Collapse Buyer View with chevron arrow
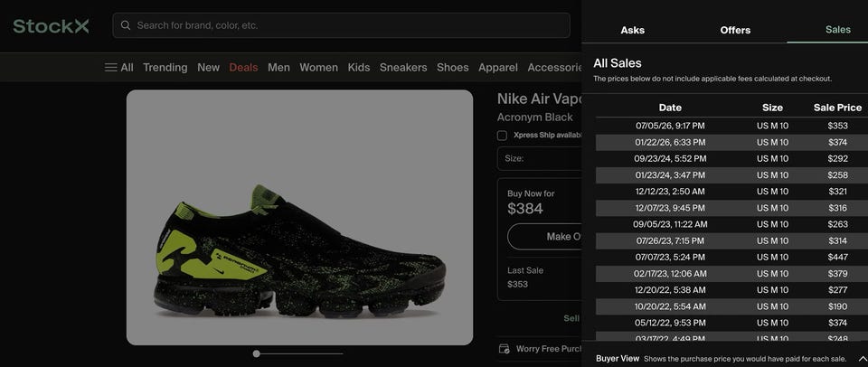Viewport: 868px width, 367px height. tap(862, 359)
